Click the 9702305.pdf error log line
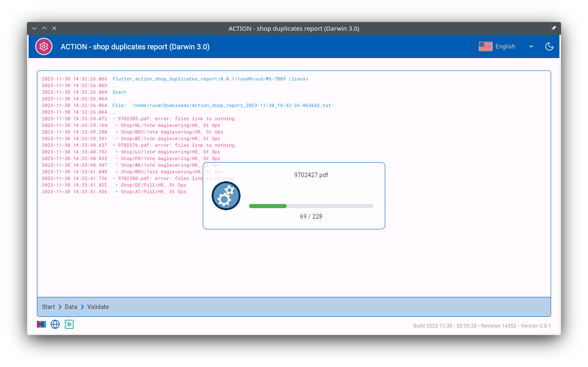Image resolution: width=588 pixels, height=367 pixels. pos(175,119)
